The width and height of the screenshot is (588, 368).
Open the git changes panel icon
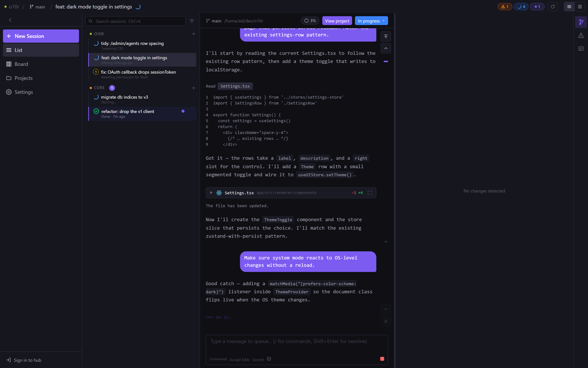tap(581, 22)
